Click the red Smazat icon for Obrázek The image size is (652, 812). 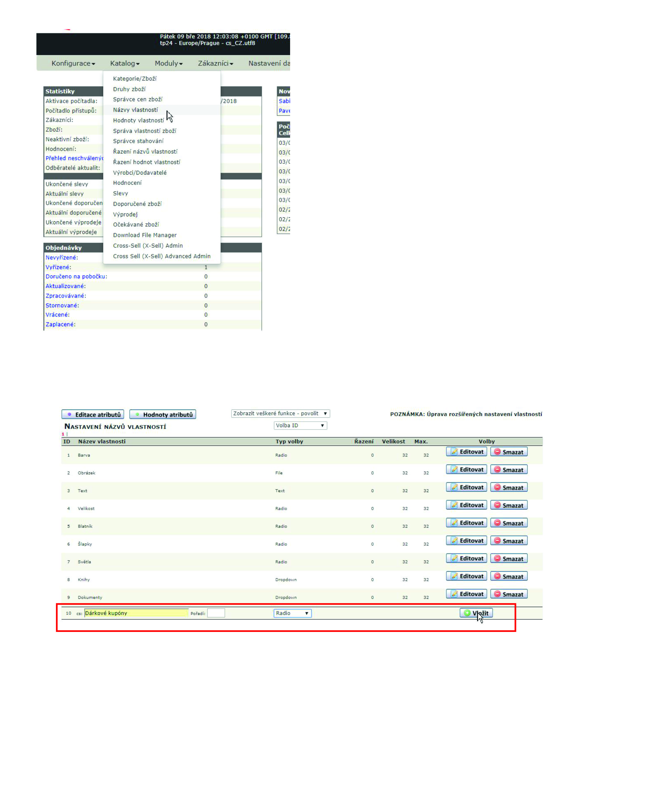[x=497, y=469]
